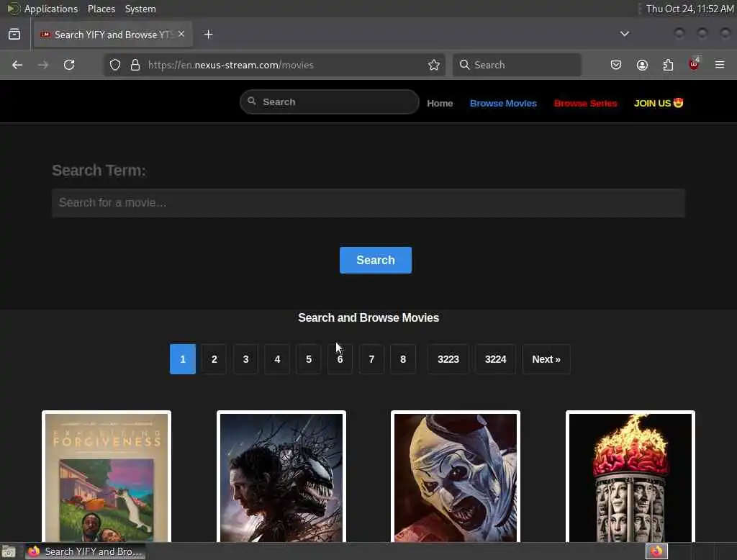
Task: Bookmark this page with the star
Action: pos(434,65)
